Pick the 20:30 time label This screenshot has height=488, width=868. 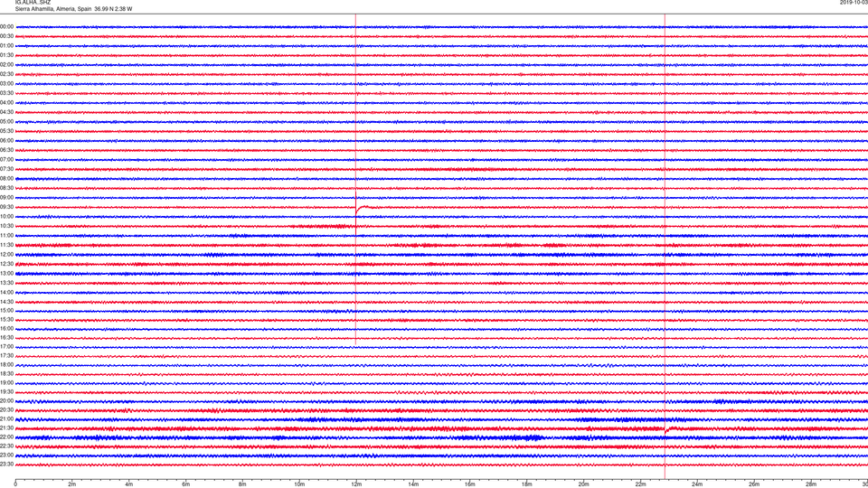pyautogui.click(x=6, y=410)
